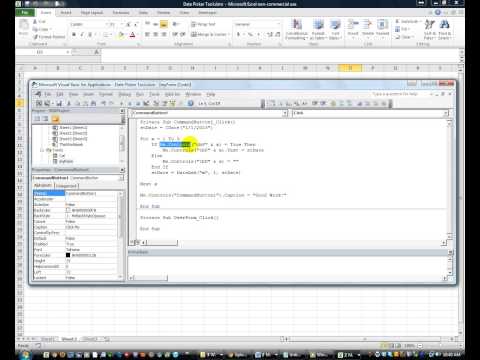The height and width of the screenshot is (360, 480).
Task: Click View Object icon in Project Explorer
Action: pos(45,119)
